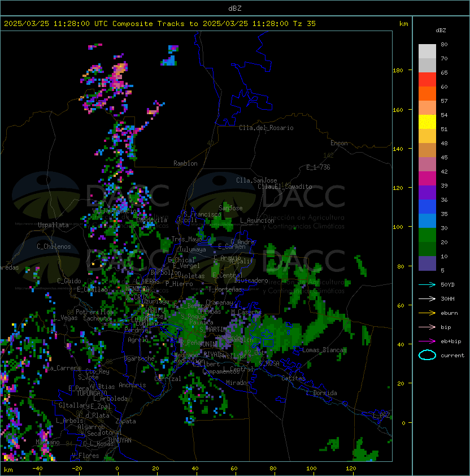This screenshot has height=476, width=470.
Task: Click the red 60-65 dBZ legend swatch
Action: click(427, 80)
